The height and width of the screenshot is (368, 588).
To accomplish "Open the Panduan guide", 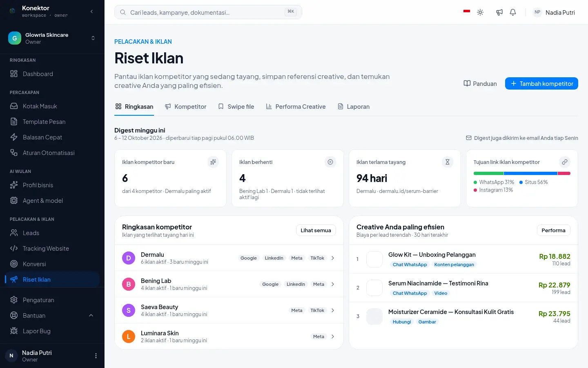I will (480, 83).
